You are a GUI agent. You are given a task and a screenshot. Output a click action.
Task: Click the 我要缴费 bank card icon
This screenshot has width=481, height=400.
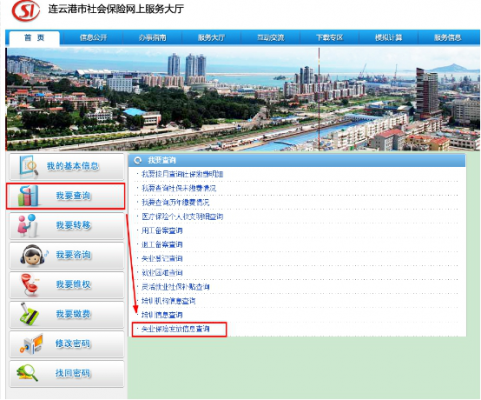tap(29, 314)
